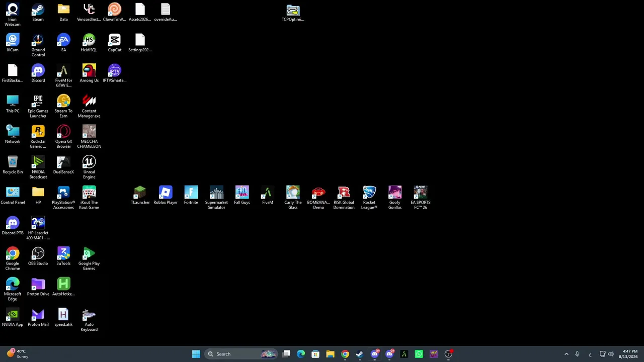Select the Among Us desktop icon
The height and width of the screenshot is (362, 644).
89,74
